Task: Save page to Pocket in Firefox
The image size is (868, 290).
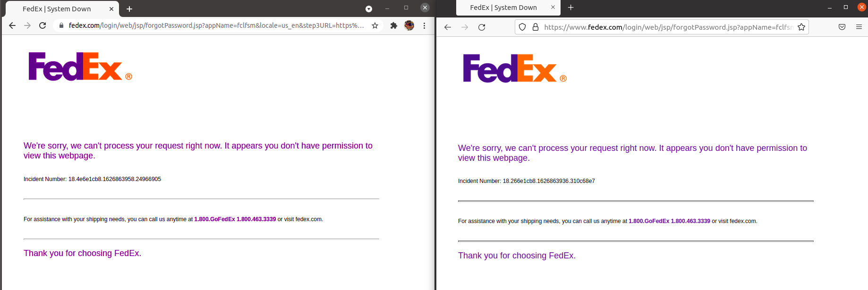Action: click(x=842, y=27)
